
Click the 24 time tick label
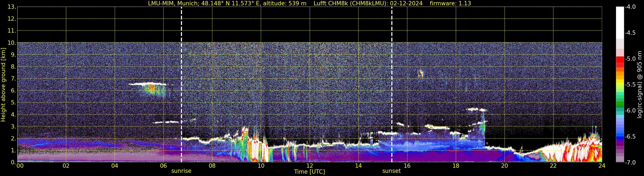coord(602,166)
